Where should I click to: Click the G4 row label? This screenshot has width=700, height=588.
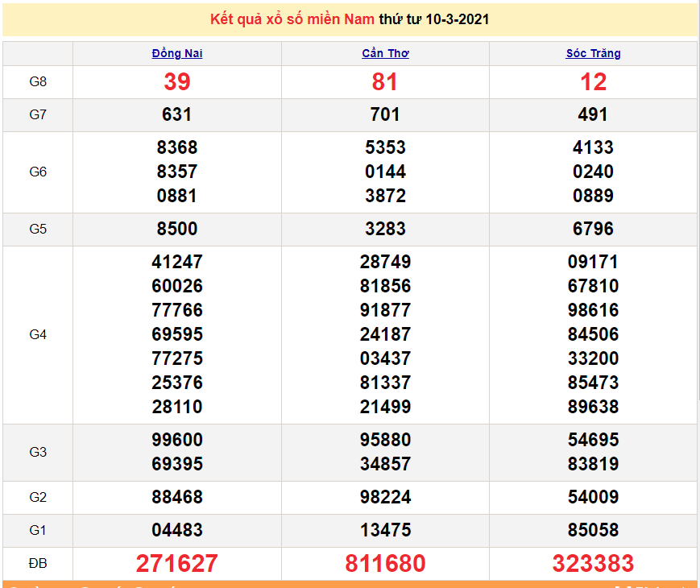[38, 335]
